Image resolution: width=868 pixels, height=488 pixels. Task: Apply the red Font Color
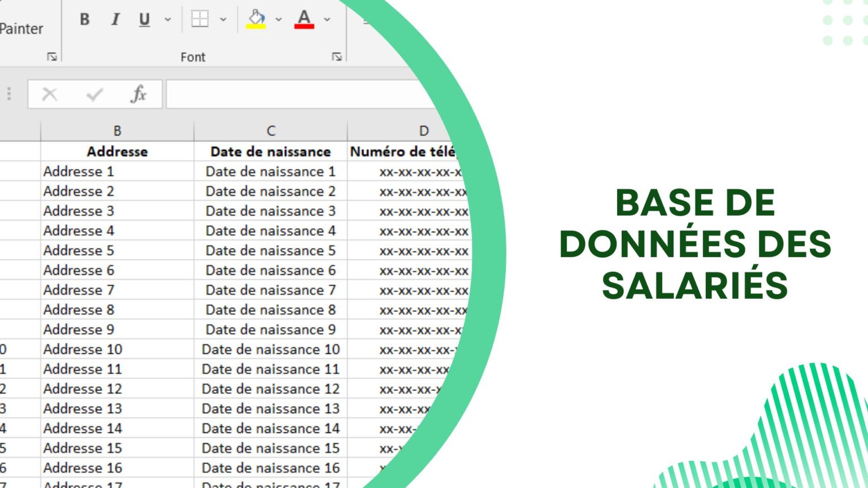303,19
